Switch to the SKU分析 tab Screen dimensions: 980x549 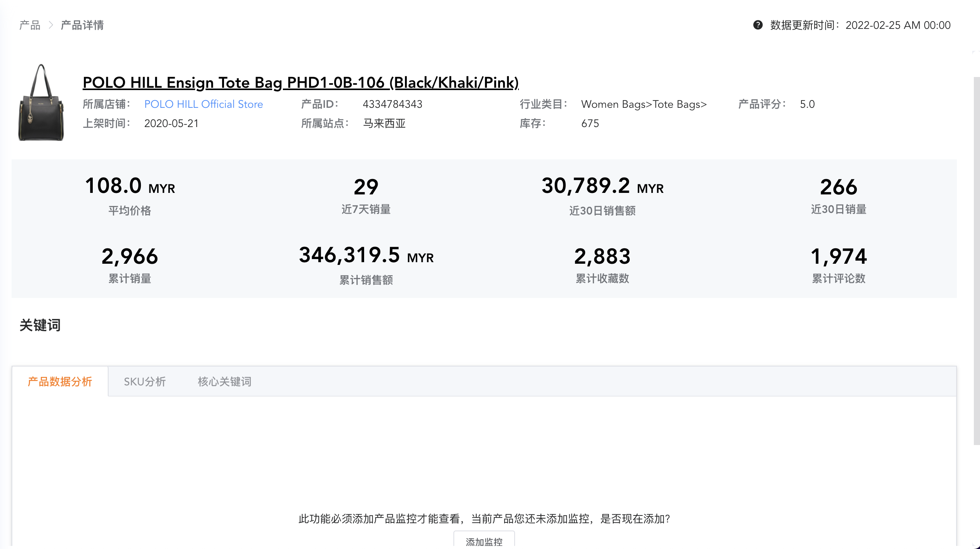[x=145, y=382]
